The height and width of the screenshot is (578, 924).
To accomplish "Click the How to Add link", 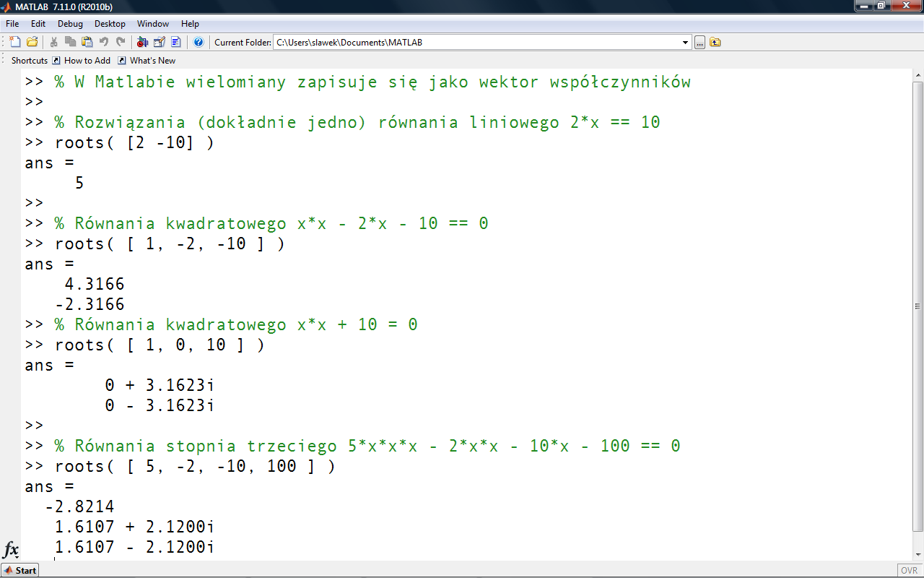I will tap(87, 61).
